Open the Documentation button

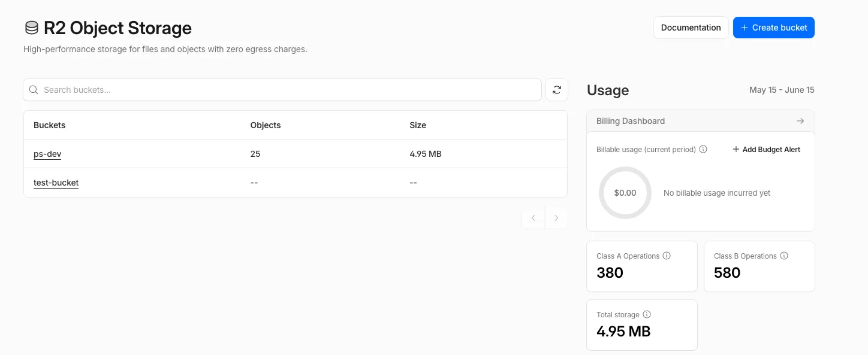tap(691, 28)
